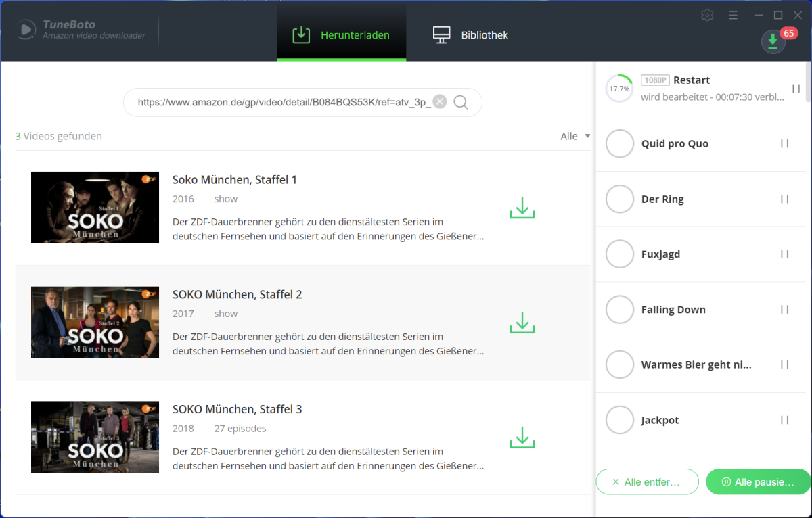Download Soko München, Staffel 1
812x518 pixels.
point(521,208)
